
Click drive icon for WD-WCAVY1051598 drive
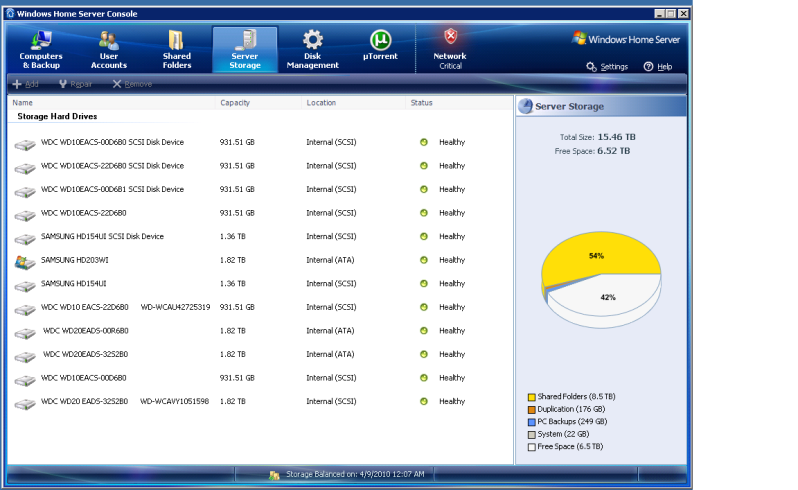click(24, 403)
